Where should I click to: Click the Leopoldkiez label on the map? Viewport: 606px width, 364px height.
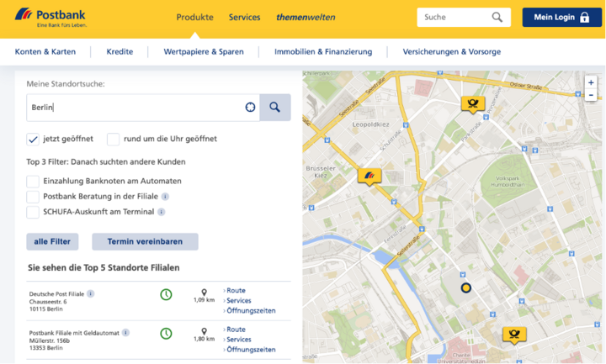(x=370, y=124)
